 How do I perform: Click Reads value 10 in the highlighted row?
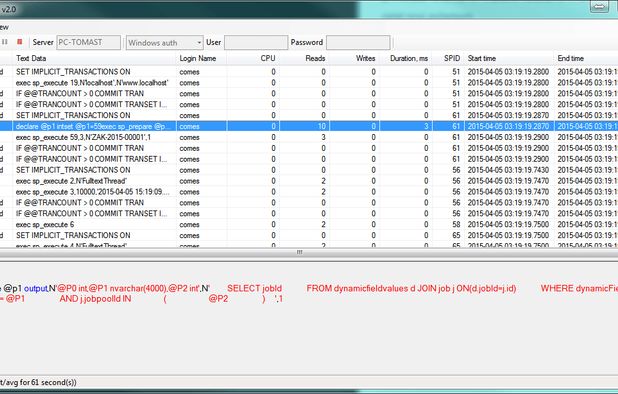coord(322,126)
